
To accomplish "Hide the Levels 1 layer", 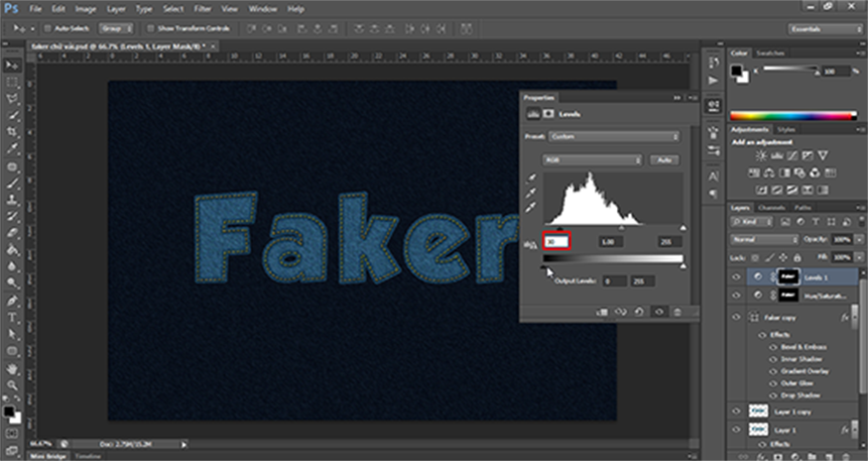I will pos(736,278).
